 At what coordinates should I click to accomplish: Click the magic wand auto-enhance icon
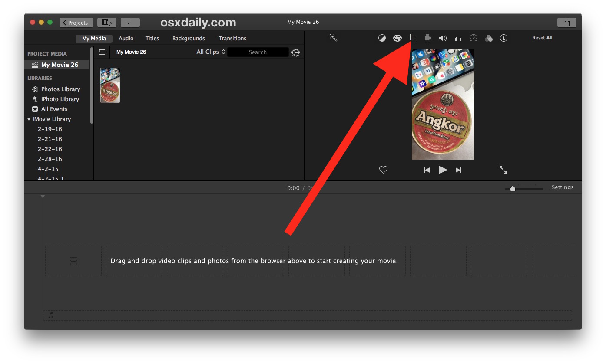point(333,38)
